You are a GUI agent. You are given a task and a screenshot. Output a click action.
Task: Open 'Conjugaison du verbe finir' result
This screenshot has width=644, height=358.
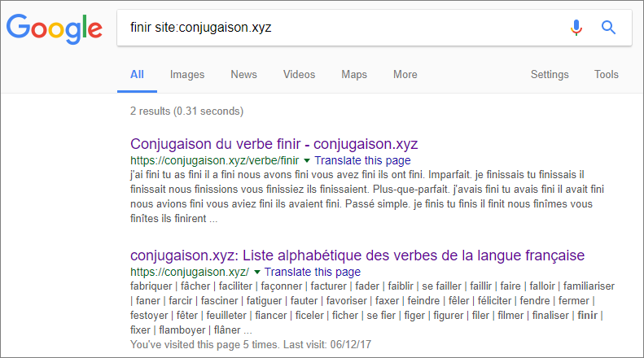[274, 144]
